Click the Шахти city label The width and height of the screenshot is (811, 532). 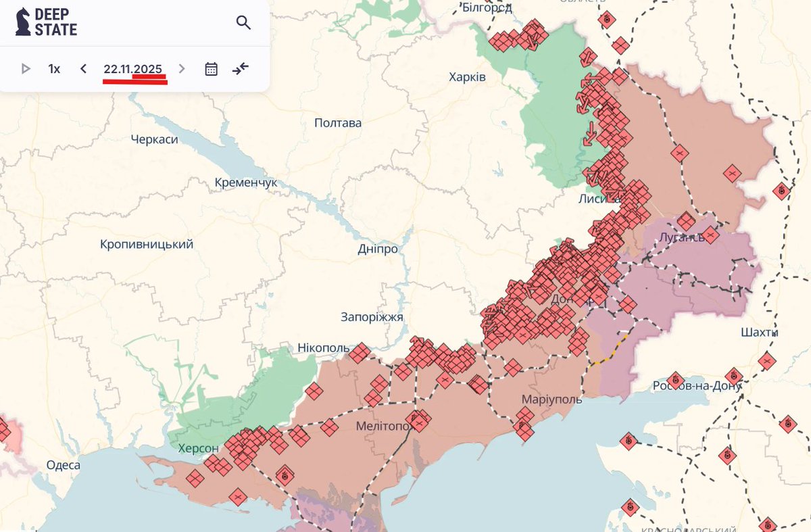[759, 333]
